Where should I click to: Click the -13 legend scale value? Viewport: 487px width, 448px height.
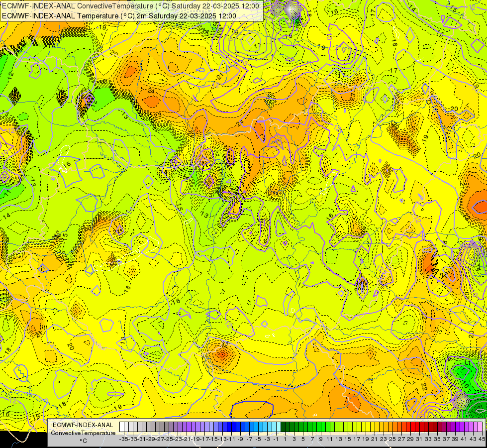(x=222, y=439)
